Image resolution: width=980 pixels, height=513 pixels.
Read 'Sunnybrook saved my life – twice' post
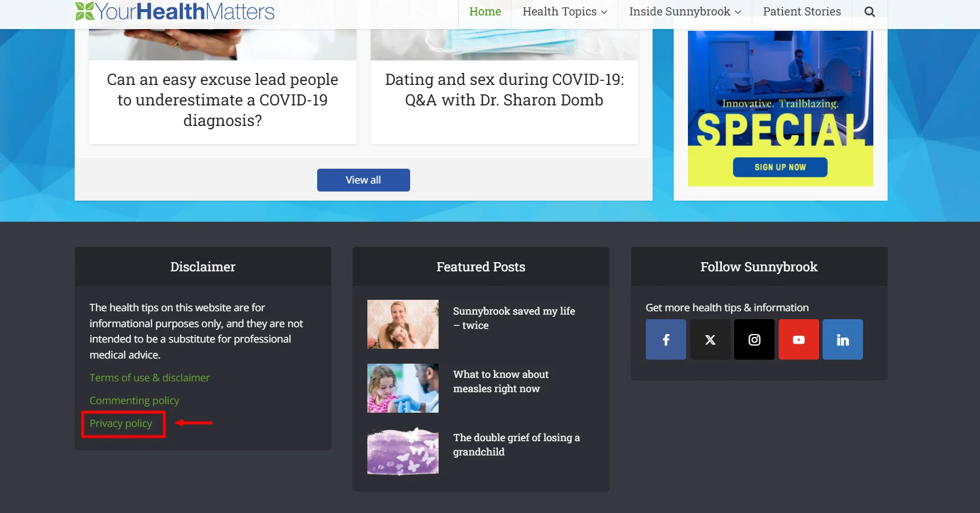[x=514, y=318]
